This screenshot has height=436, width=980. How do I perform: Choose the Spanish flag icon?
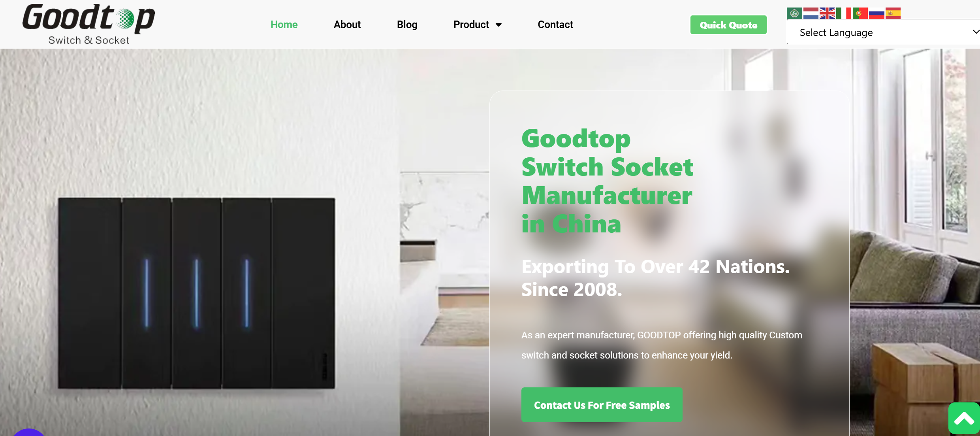click(893, 13)
